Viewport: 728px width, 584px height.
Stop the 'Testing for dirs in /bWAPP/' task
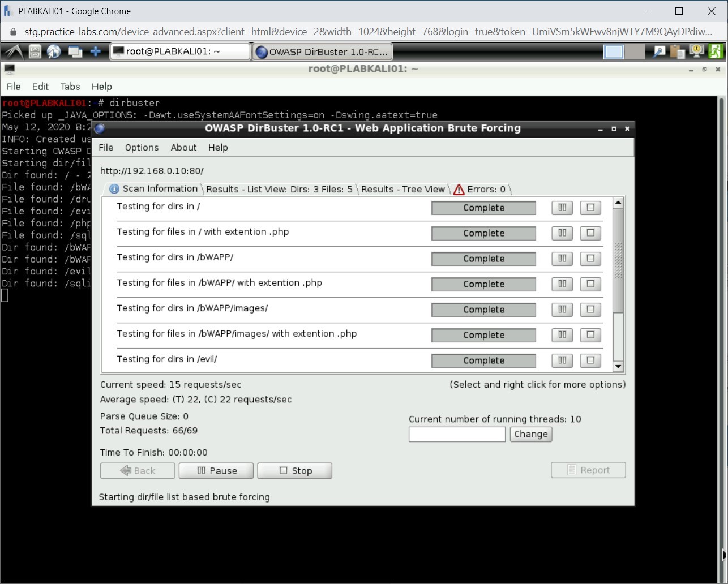tap(590, 259)
